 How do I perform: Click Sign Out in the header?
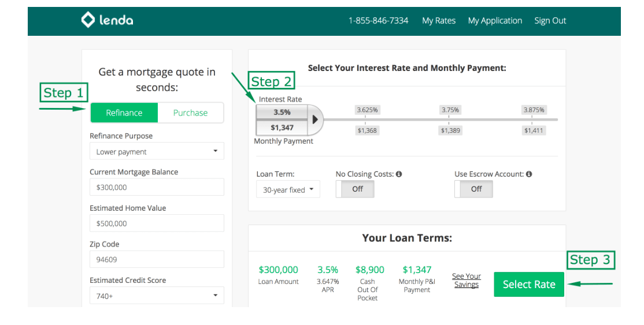click(550, 21)
